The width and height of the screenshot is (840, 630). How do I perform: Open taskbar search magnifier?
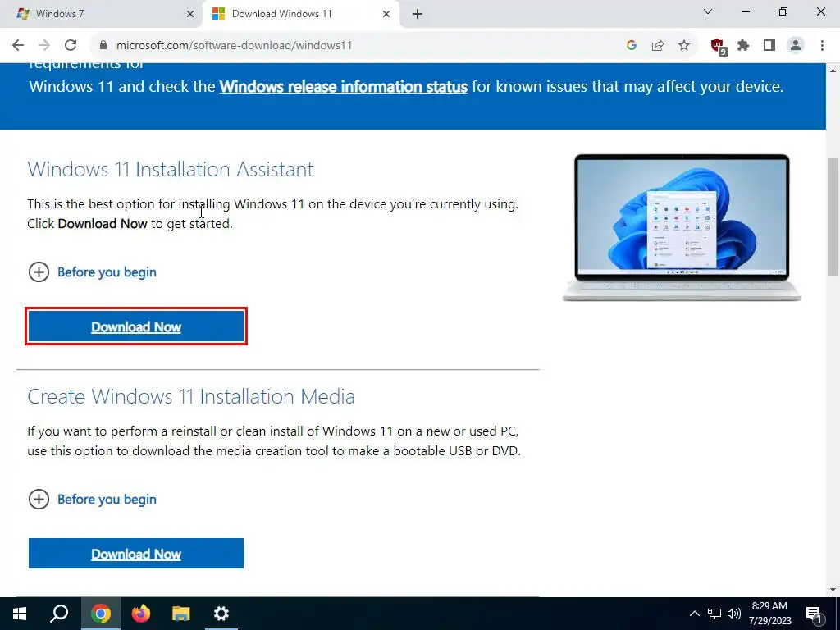[59, 614]
